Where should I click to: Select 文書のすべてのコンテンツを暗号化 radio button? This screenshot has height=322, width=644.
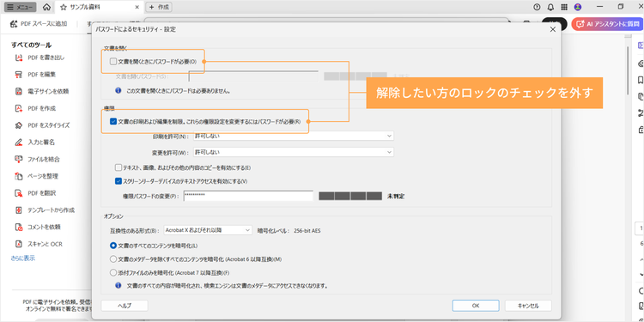[x=113, y=246]
